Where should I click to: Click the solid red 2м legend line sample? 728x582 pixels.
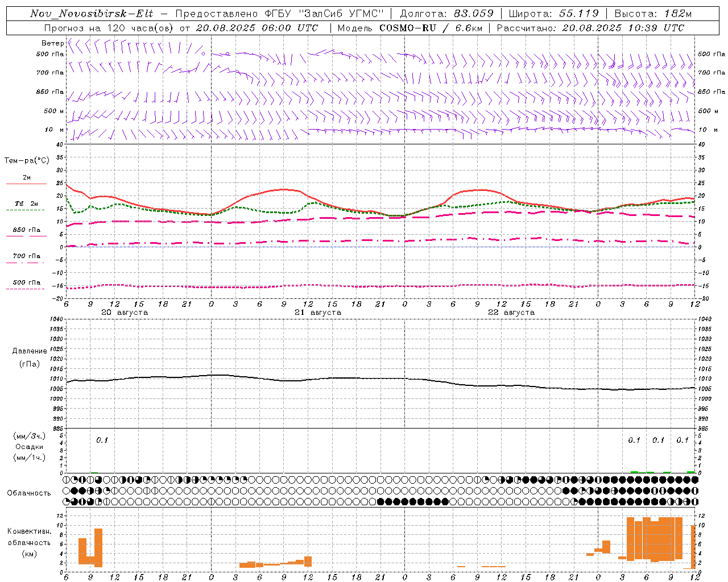pyautogui.click(x=26, y=184)
